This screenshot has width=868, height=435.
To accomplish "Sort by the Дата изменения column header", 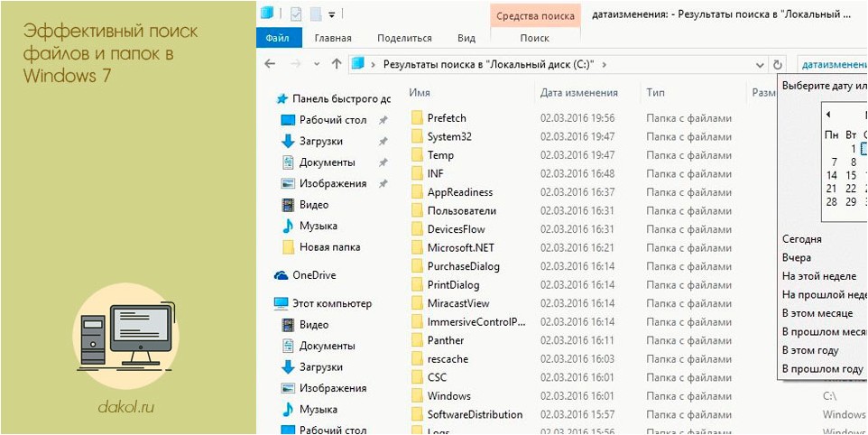I will pyautogui.click(x=579, y=93).
